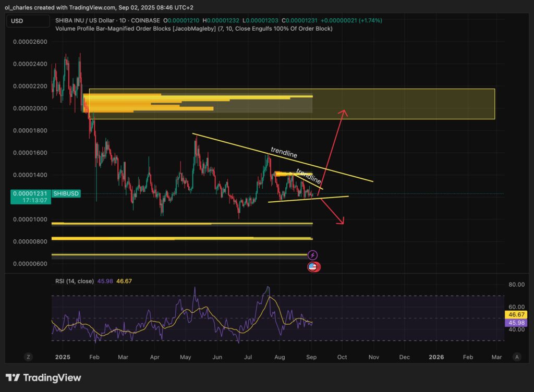Toggle auto scale with the A button

[x=516, y=357]
